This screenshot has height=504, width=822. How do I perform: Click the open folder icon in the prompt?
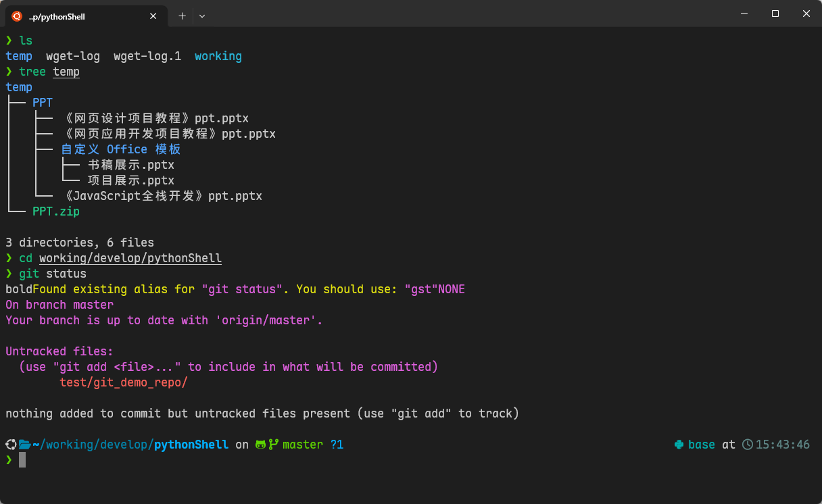[x=25, y=445]
